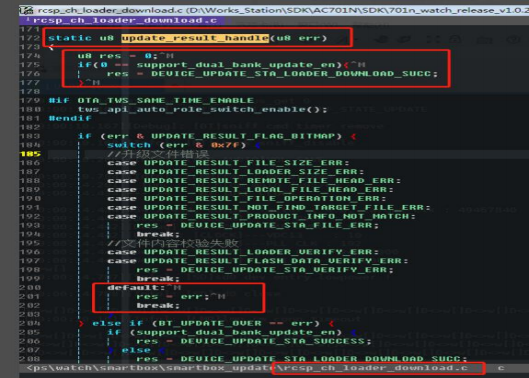Click the 'c' filetype indicator in status line
This screenshot has height=378, width=529.
(x=501, y=368)
